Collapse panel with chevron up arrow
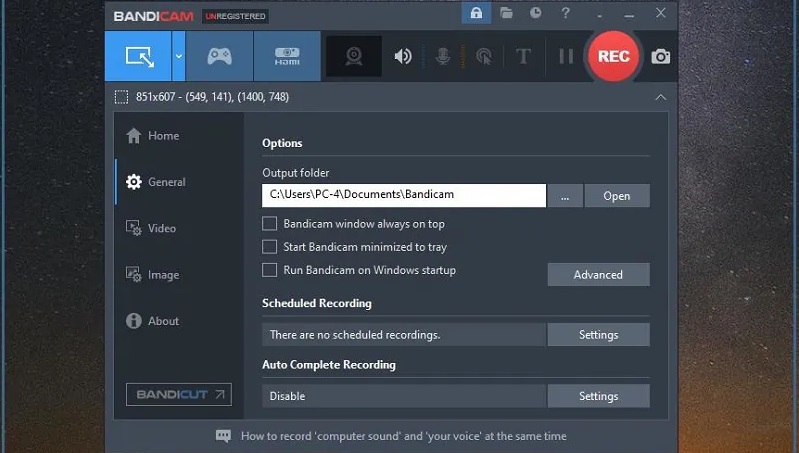The width and height of the screenshot is (799, 453). [660, 97]
